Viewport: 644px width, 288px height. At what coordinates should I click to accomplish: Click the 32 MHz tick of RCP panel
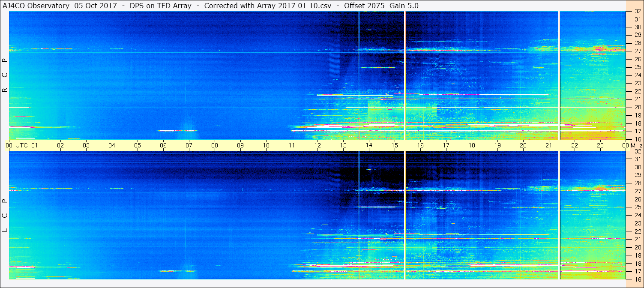[x=637, y=11]
